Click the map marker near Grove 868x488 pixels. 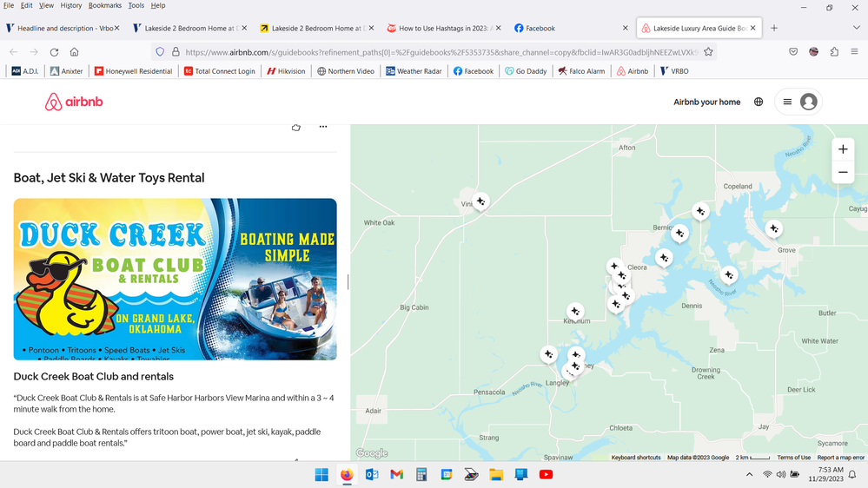tap(773, 228)
